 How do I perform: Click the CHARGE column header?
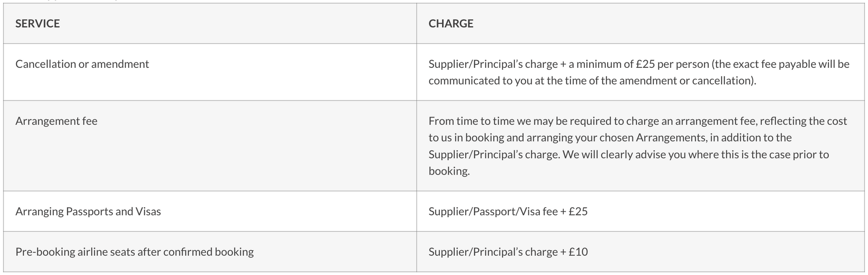click(451, 24)
